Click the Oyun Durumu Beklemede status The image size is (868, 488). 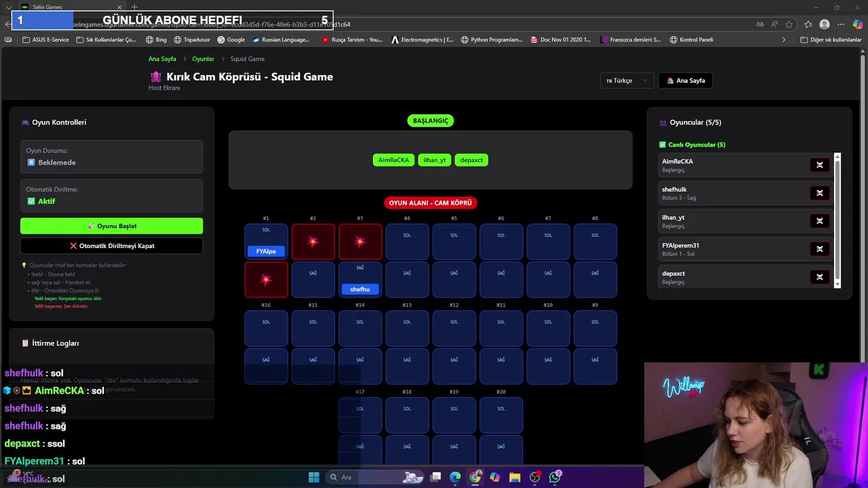coord(111,157)
